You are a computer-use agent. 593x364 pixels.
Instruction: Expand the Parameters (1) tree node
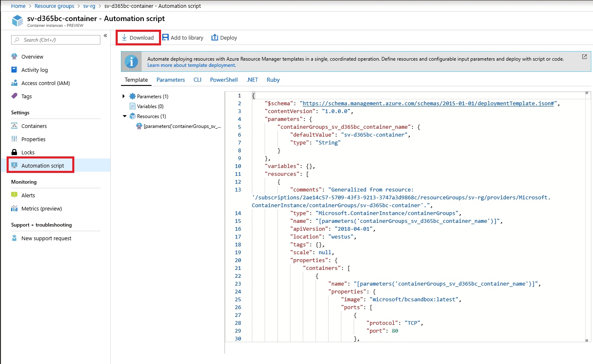click(123, 96)
